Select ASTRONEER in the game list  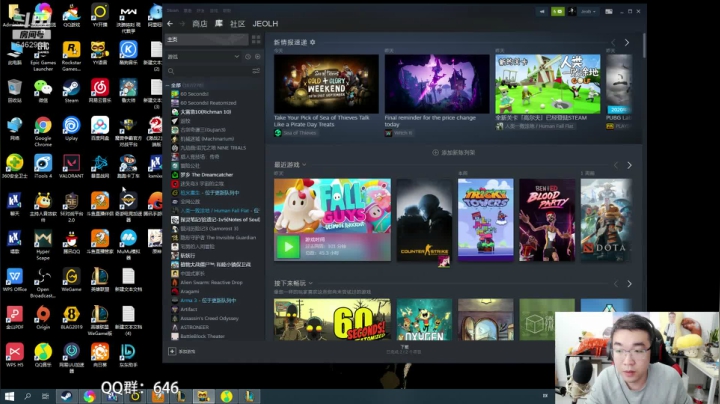pos(194,327)
